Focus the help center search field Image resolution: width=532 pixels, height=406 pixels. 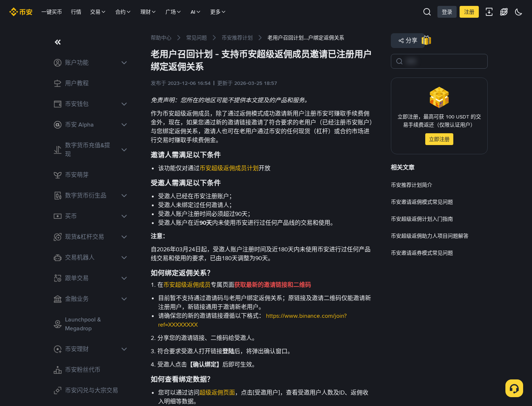click(439, 61)
